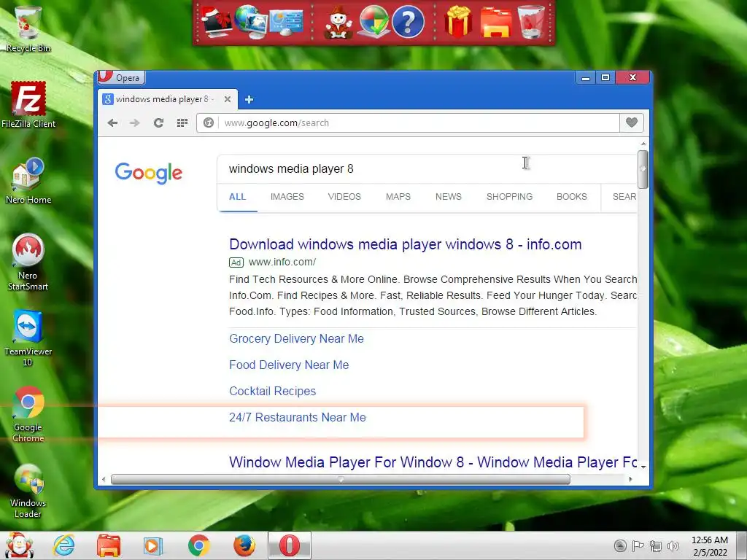This screenshot has height=560, width=747.
Task: Select FileZilla Client desktop icon
Action: 28,104
